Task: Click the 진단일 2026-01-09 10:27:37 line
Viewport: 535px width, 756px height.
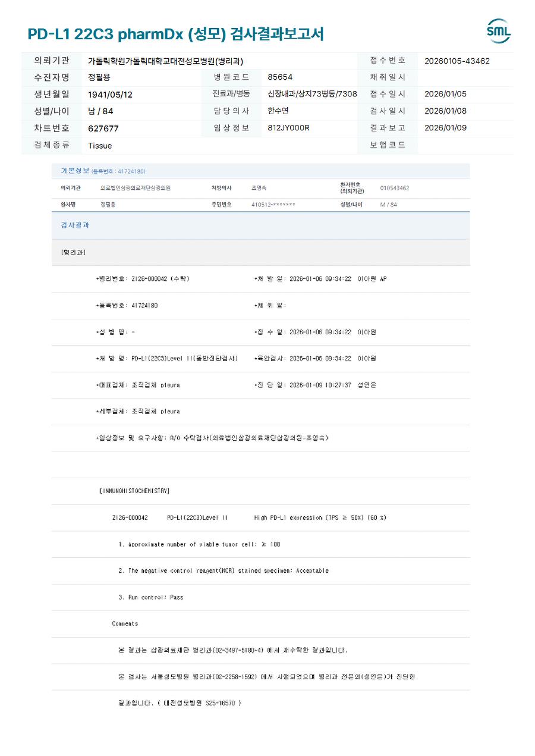Action: [x=315, y=385]
